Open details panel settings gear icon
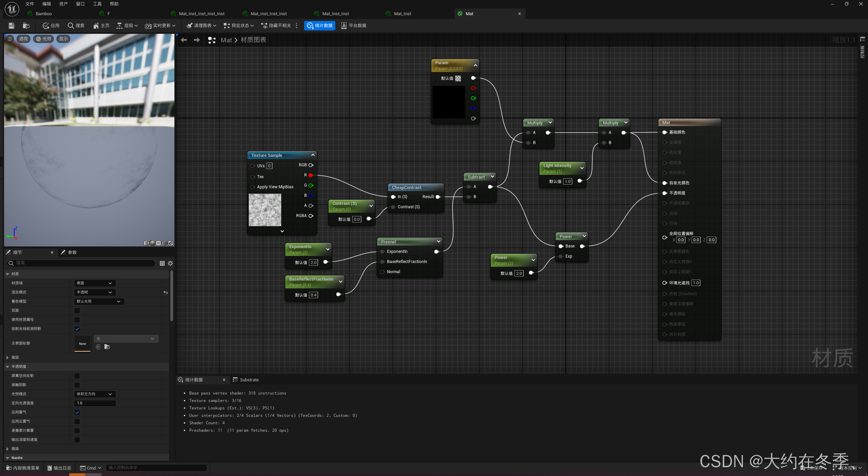Viewport: 868px width, 476px height. (x=170, y=263)
